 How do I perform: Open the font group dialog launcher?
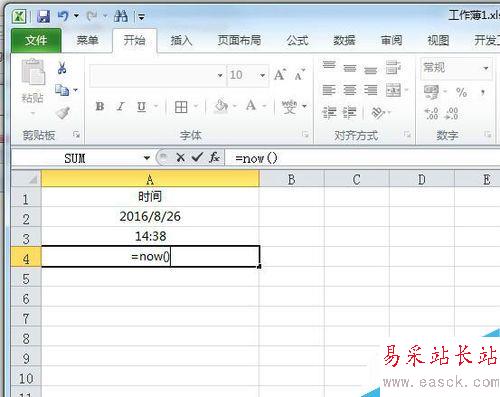tap(305, 135)
